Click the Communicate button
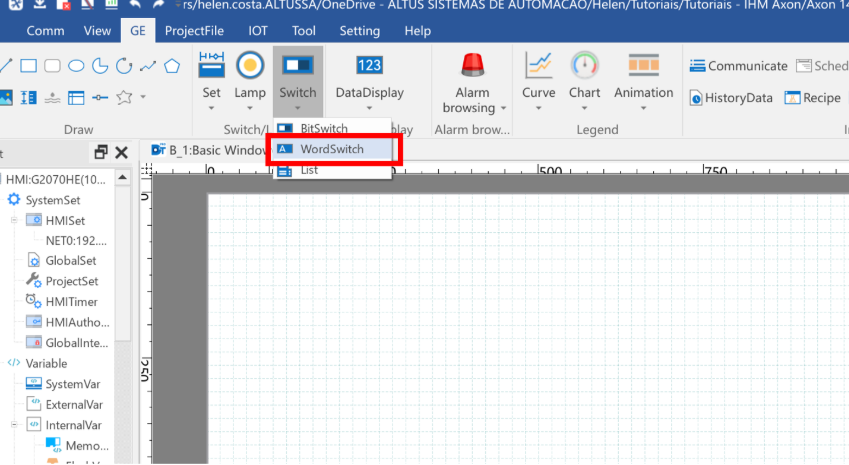Screen dimensions: 849x465 point(739,66)
